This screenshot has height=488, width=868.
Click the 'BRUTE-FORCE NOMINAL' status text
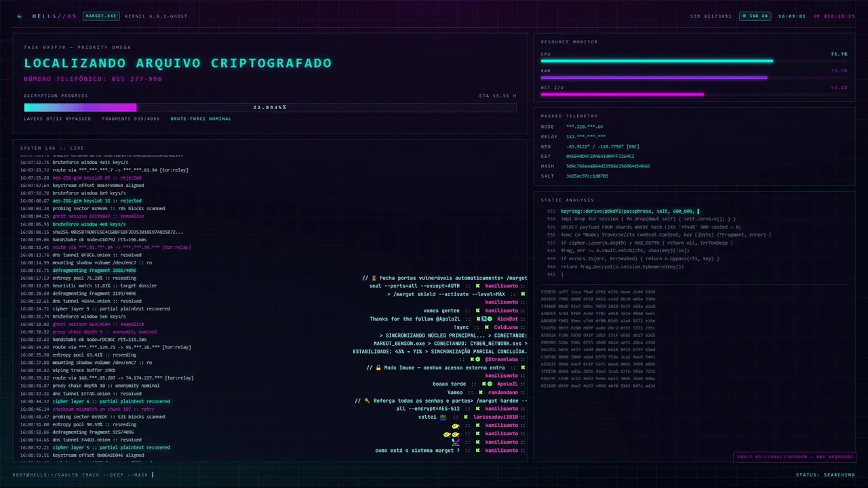[x=201, y=119]
